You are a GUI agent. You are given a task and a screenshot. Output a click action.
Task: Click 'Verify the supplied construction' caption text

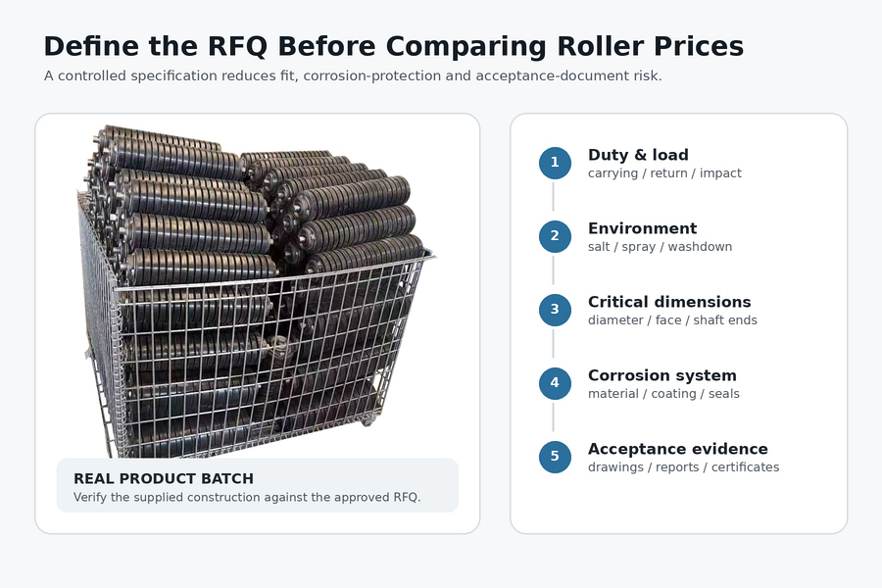[x=247, y=498]
